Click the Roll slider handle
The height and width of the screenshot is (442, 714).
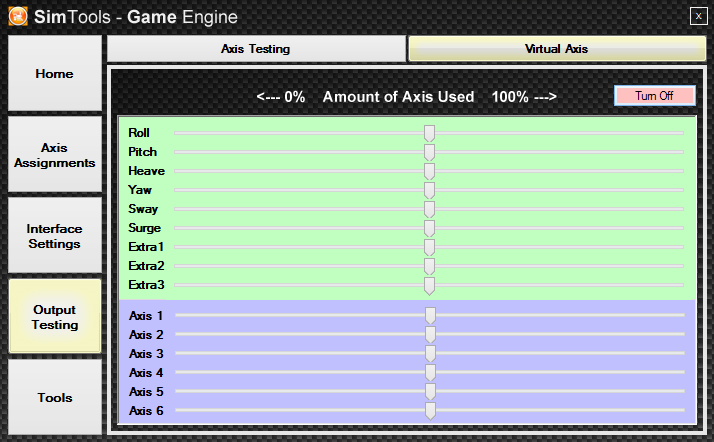pos(429,133)
